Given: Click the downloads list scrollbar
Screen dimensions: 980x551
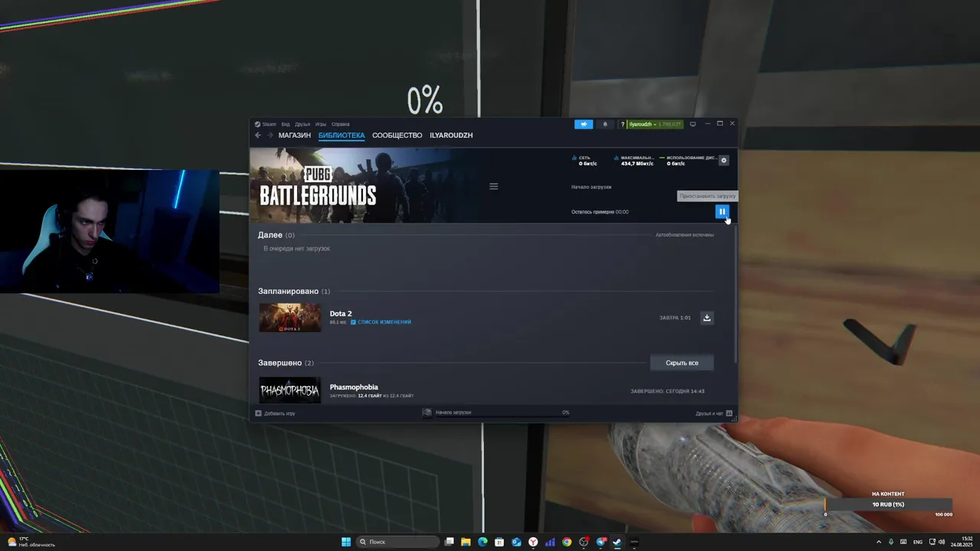Looking at the screenshot, I should pyautogui.click(x=736, y=295).
